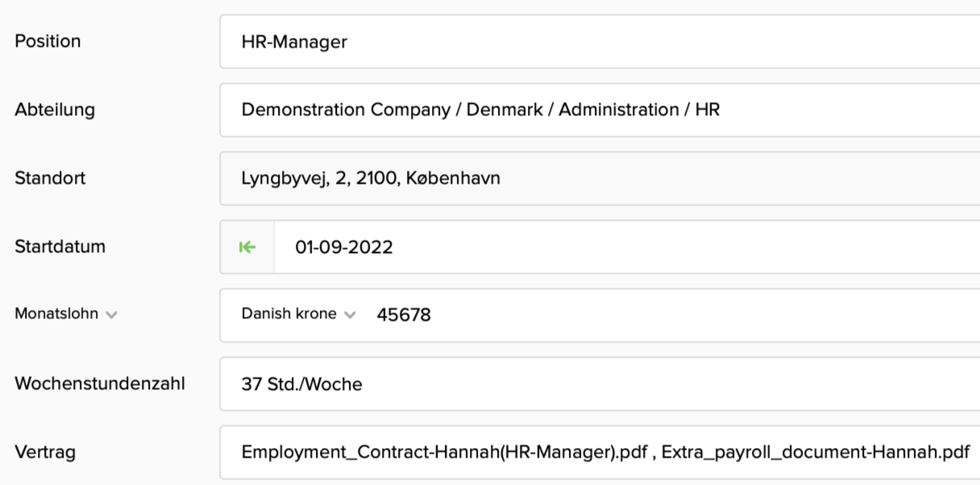The image size is (980, 485).
Task: Click the Position label
Action: click(x=48, y=41)
